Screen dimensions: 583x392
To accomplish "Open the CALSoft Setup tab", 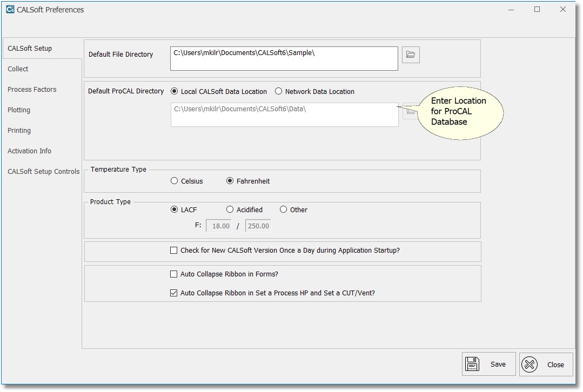I will point(42,48).
